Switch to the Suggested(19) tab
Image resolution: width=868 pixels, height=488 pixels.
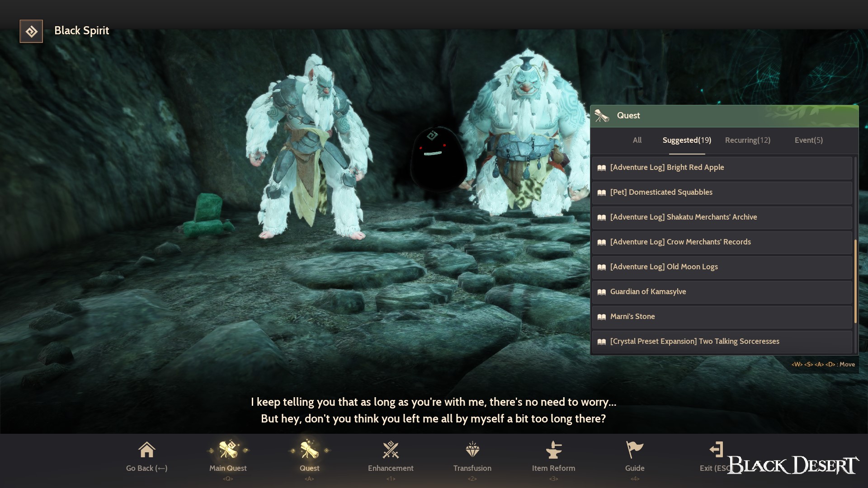point(687,140)
